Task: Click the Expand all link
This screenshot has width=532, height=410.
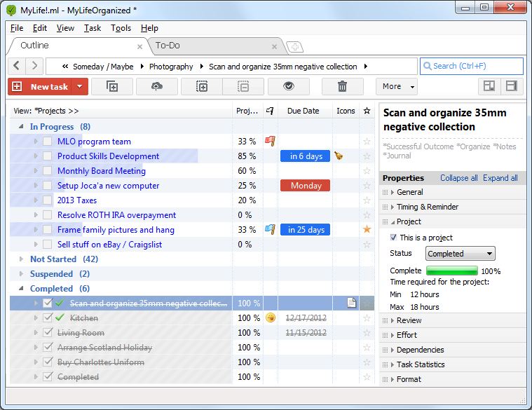Action: [500, 178]
